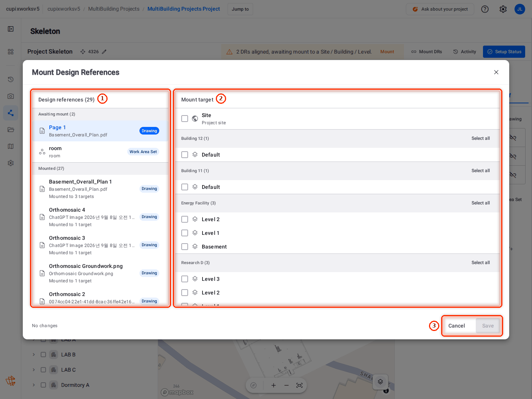The image size is (532, 399).
Task: Check the Site mount target checkbox
Action: tap(185, 119)
